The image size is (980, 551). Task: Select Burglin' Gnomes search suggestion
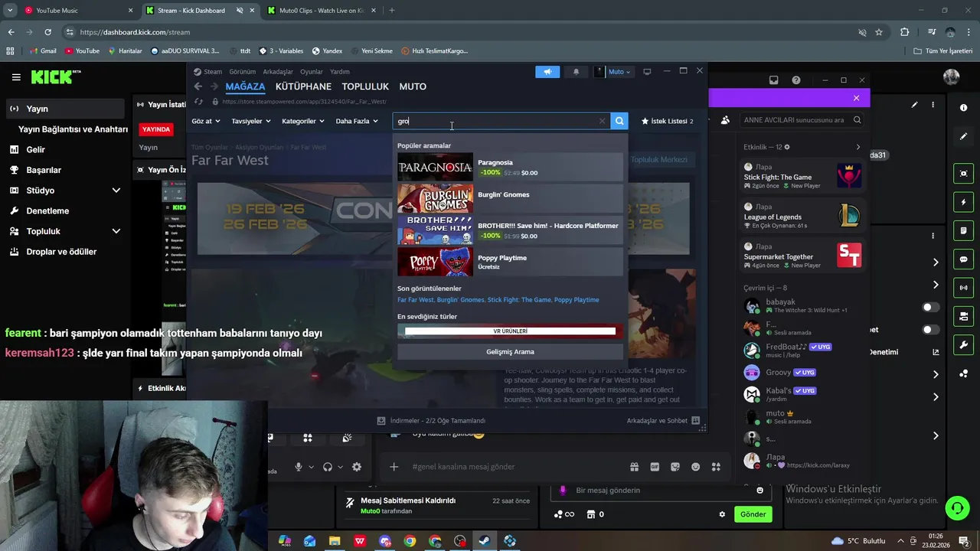[x=510, y=199]
